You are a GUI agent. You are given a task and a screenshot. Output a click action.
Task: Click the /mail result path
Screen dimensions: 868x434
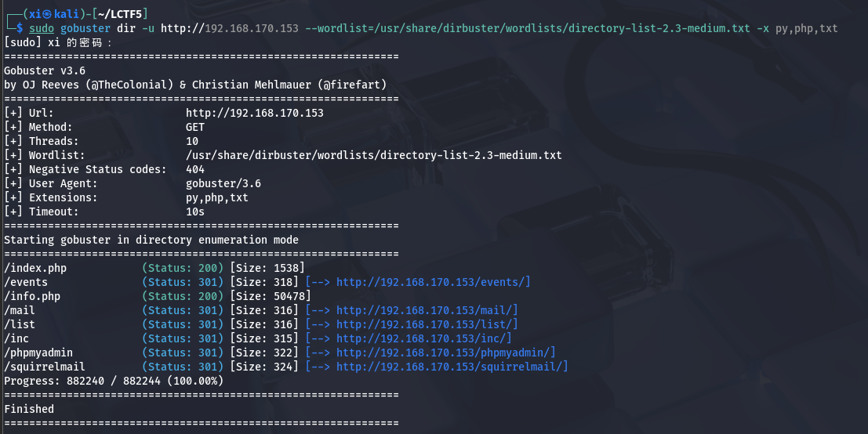tap(20, 310)
